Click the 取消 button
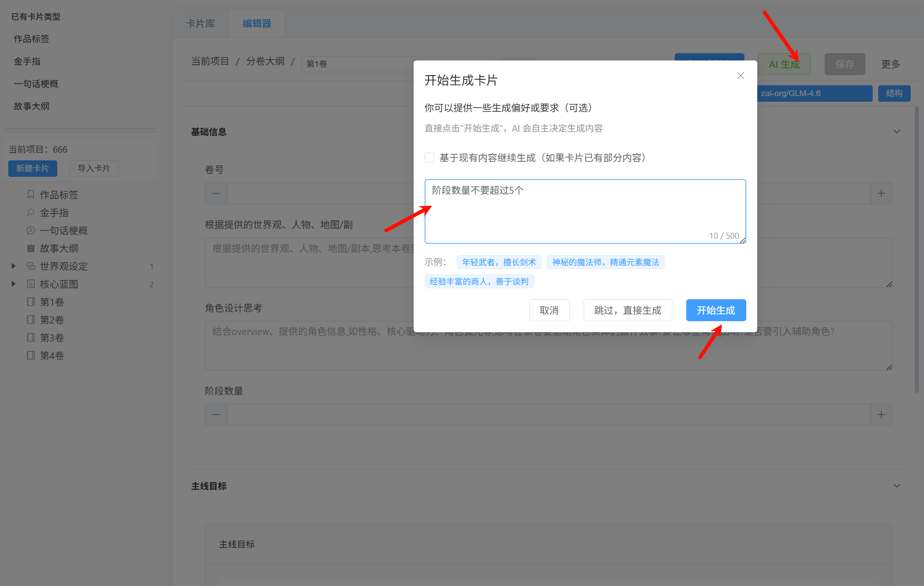 click(549, 310)
